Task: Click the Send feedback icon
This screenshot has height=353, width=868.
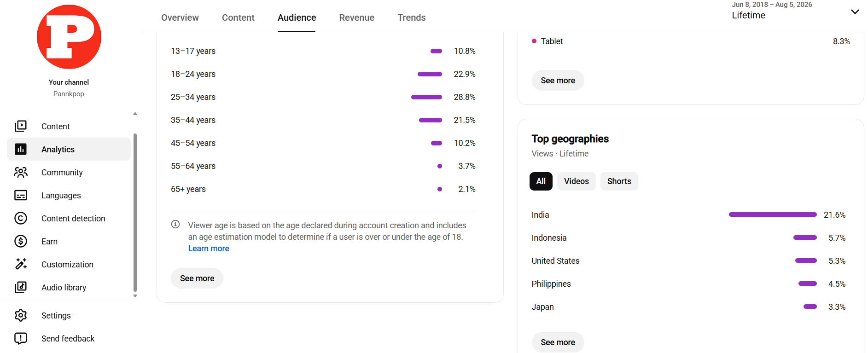Action: pos(21,338)
